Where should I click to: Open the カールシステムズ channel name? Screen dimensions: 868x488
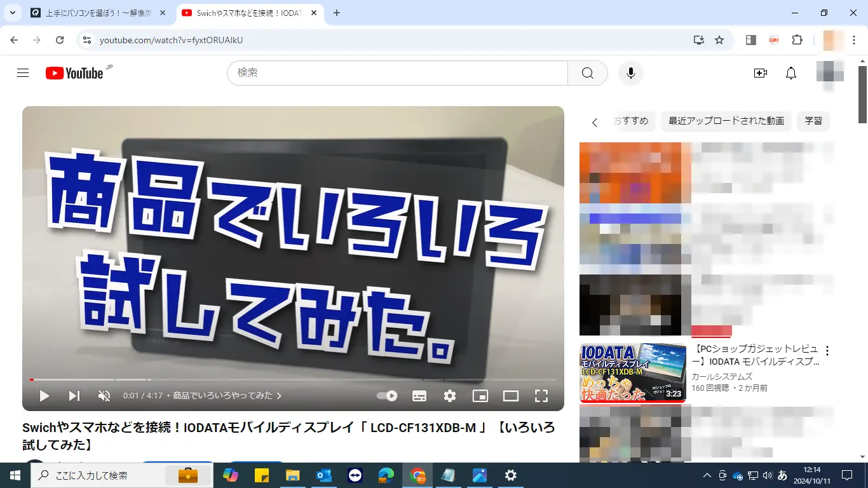pos(721,376)
